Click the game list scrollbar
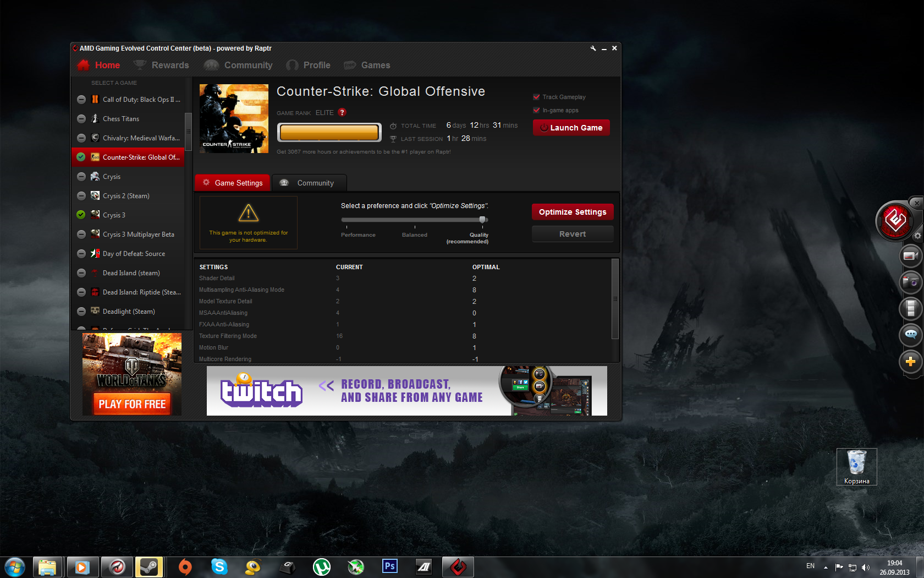The height and width of the screenshot is (578, 924). click(x=188, y=131)
